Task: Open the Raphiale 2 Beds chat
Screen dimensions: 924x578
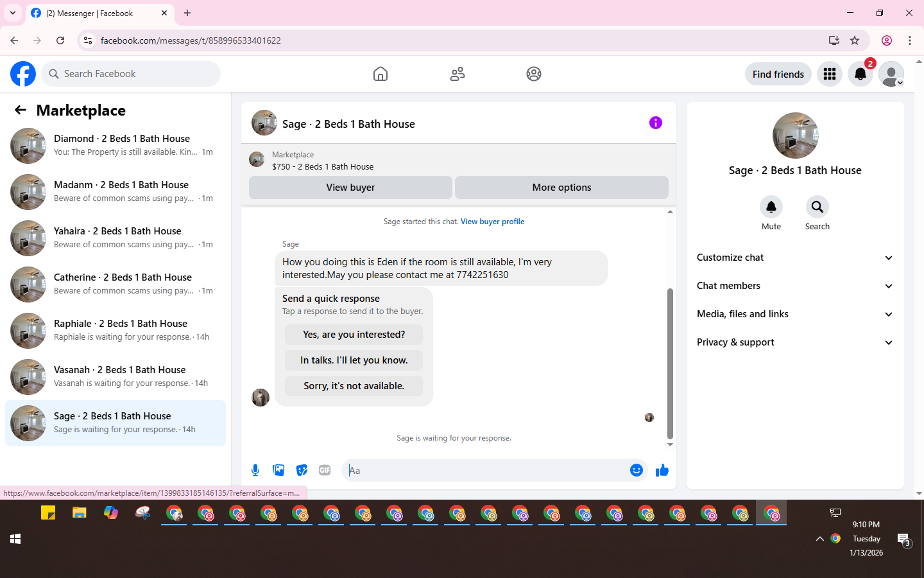Action: 116,331
